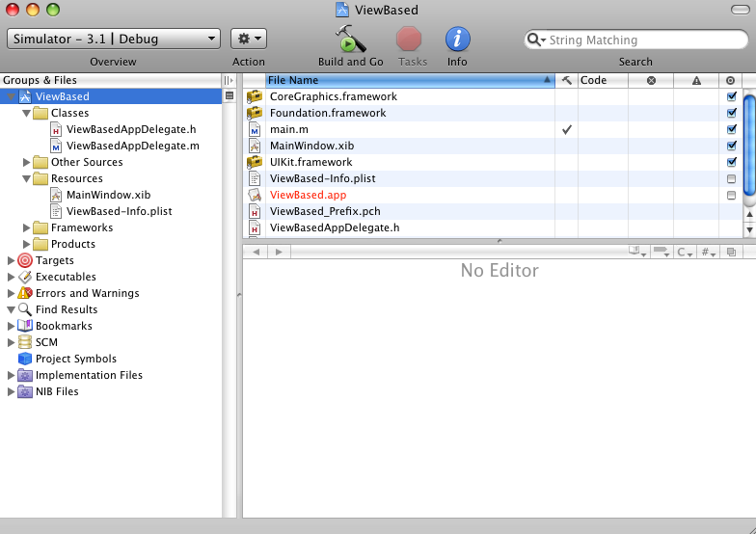Viewport: 756px width, 534px height.
Task: Click the Groups & Files header
Action: [111, 80]
